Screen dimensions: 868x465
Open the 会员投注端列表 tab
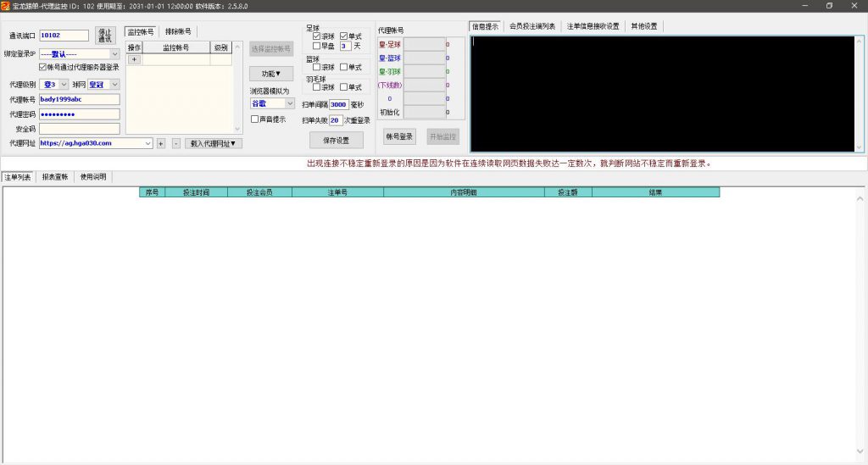point(532,26)
